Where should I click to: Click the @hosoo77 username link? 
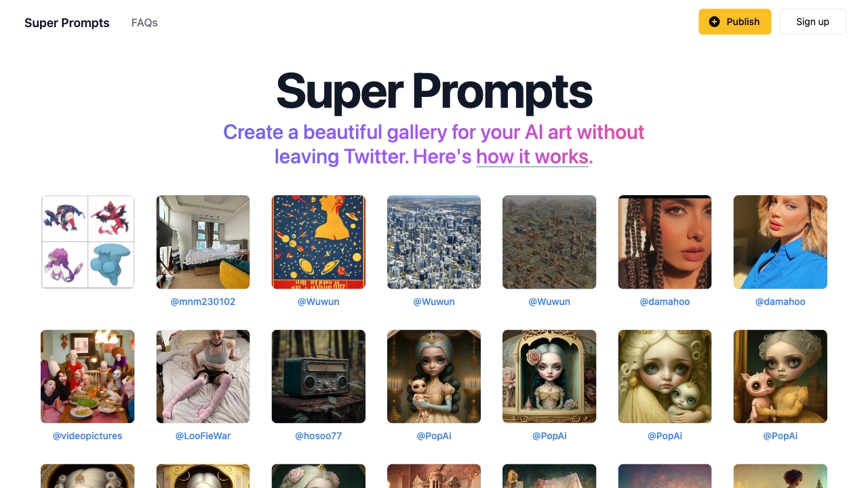pos(318,436)
